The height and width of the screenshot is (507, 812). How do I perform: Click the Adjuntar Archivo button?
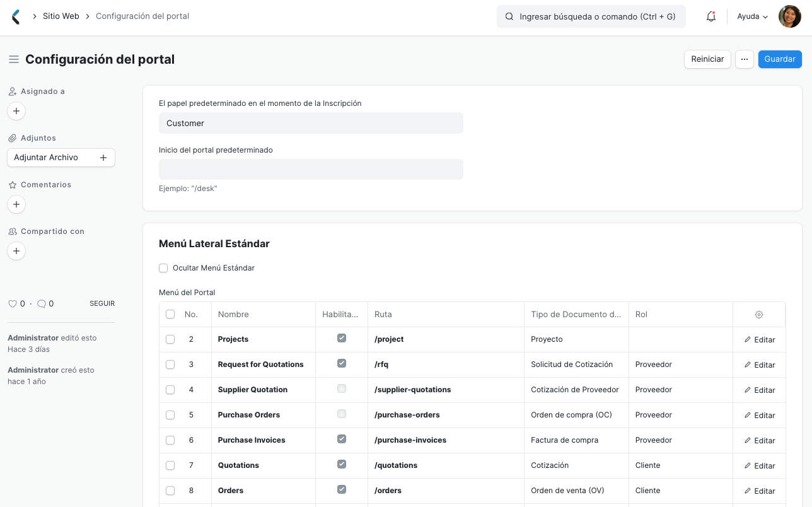(61, 158)
